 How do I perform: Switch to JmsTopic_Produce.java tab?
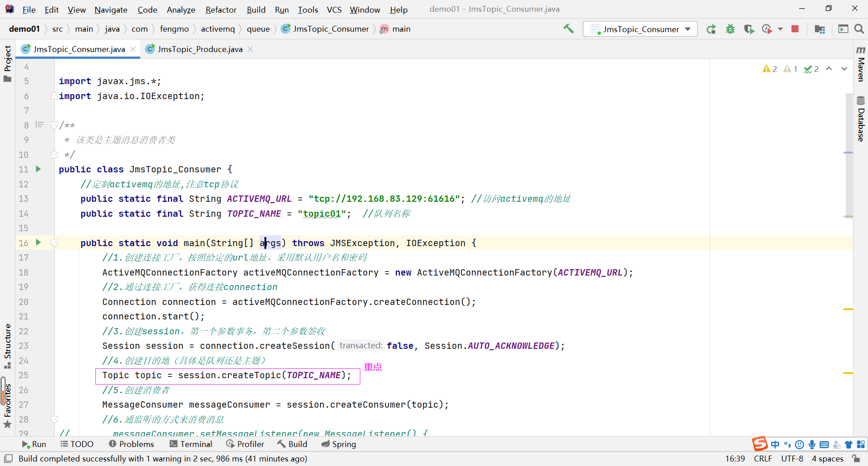(200, 49)
